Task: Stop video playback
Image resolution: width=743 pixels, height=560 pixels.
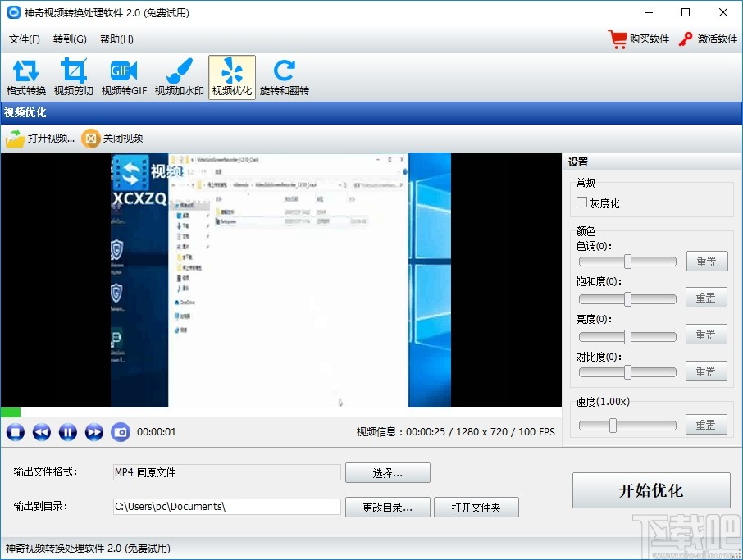Action: pos(15,432)
